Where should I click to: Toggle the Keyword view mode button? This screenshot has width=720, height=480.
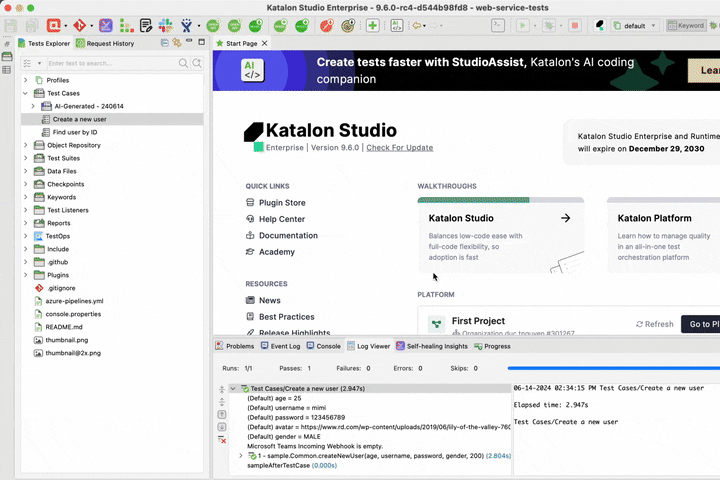686,25
